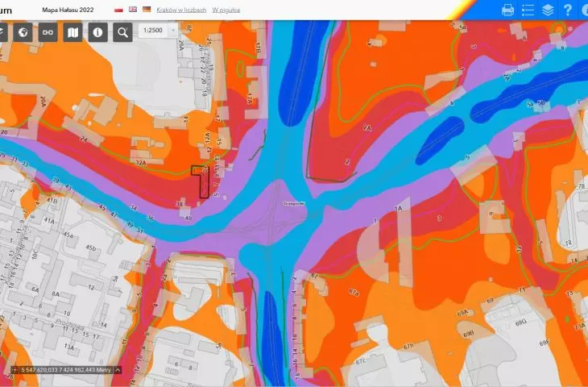Click building number 17A on the map
Image resolution: width=588 pixels, height=387 pixels.
(x=250, y=98)
